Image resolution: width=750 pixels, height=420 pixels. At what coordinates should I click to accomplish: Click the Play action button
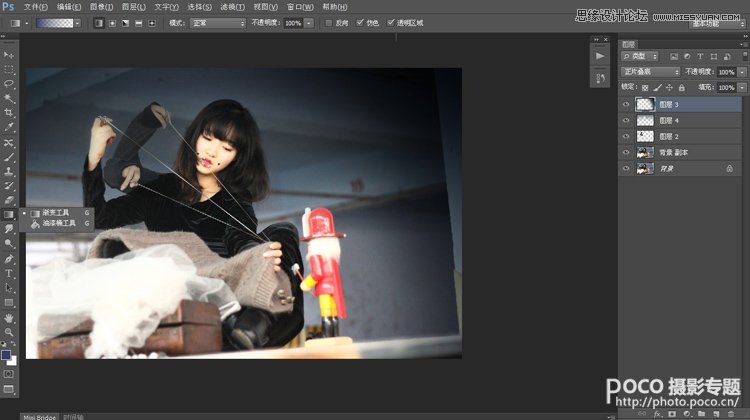600,56
